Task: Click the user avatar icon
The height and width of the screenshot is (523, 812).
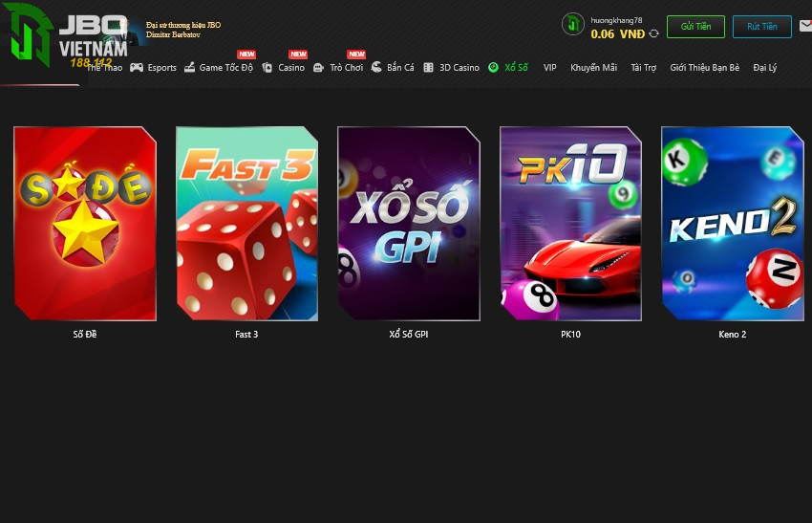Action: (573, 24)
